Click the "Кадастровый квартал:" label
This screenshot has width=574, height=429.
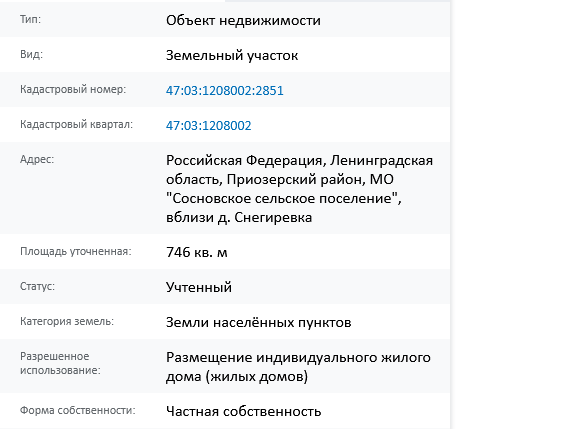point(77,124)
